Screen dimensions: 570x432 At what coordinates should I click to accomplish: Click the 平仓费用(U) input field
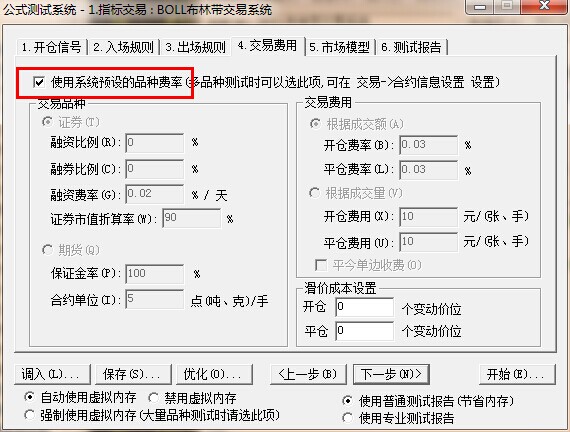click(x=429, y=242)
